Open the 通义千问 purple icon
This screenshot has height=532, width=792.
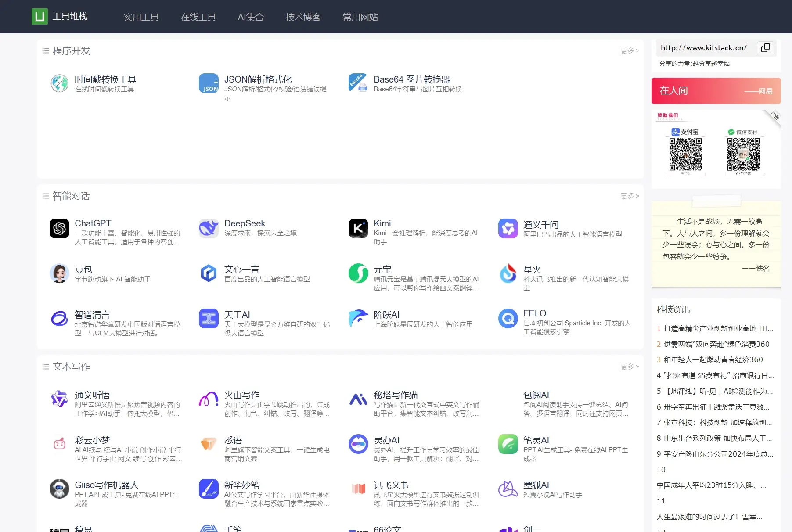[508, 228]
